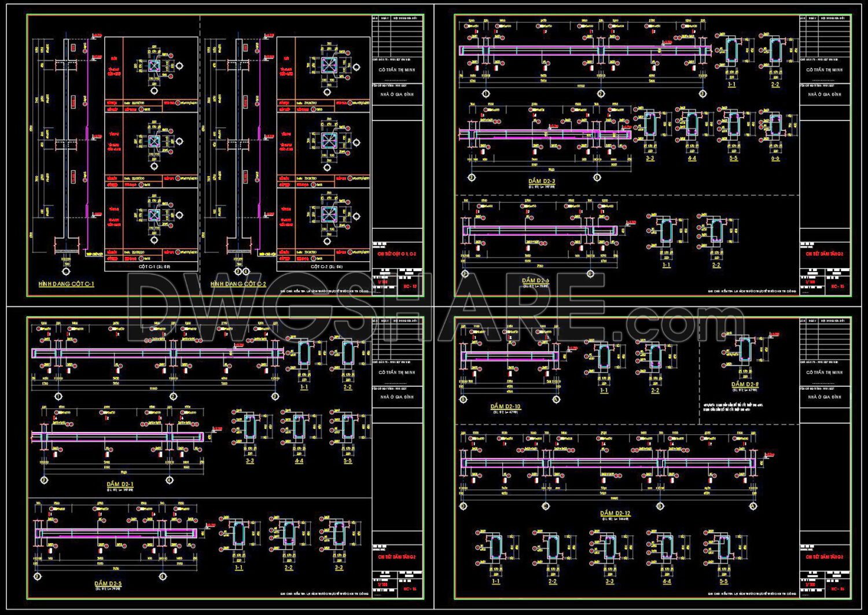Click the "DẦM D2-10" beam label
The width and height of the screenshot is (868, 615).
[505, 407]
